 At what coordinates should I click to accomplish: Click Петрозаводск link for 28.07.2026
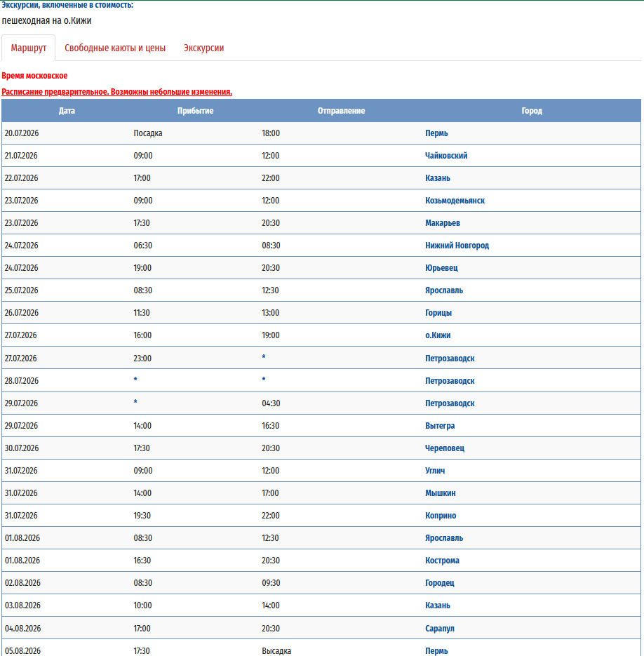tap(450, 381)
